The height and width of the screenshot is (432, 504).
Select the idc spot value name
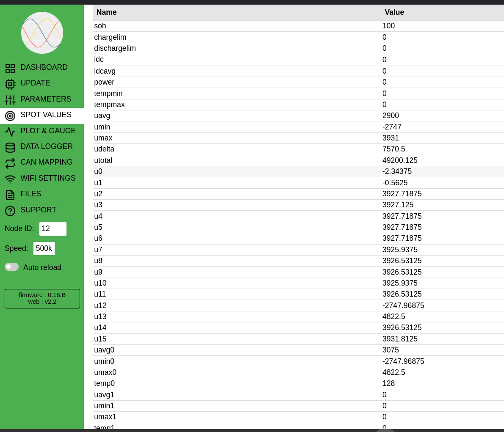pos(99,60)
